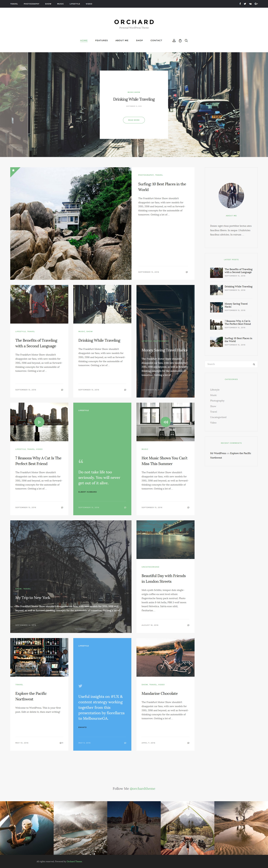Open post Hot Music Shows You Can't Miss

tap(164, 461)
